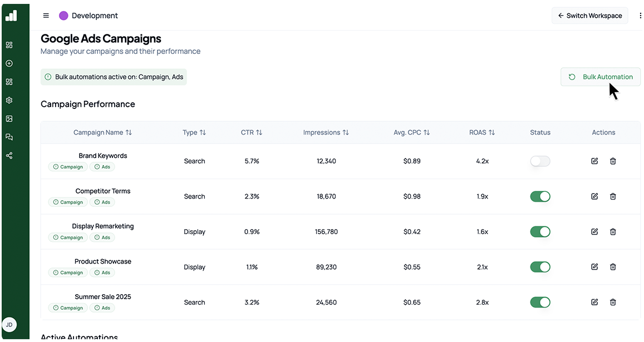Click the 156,780 impressions value
Screen dimensions: 644x342
[x=326, y=232]
